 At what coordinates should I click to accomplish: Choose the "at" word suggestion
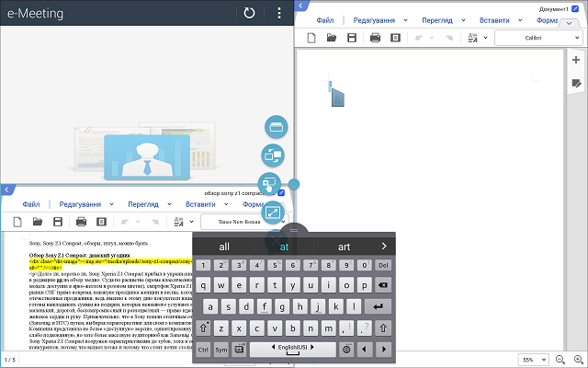pyautogui.click(x=284, y=247)
